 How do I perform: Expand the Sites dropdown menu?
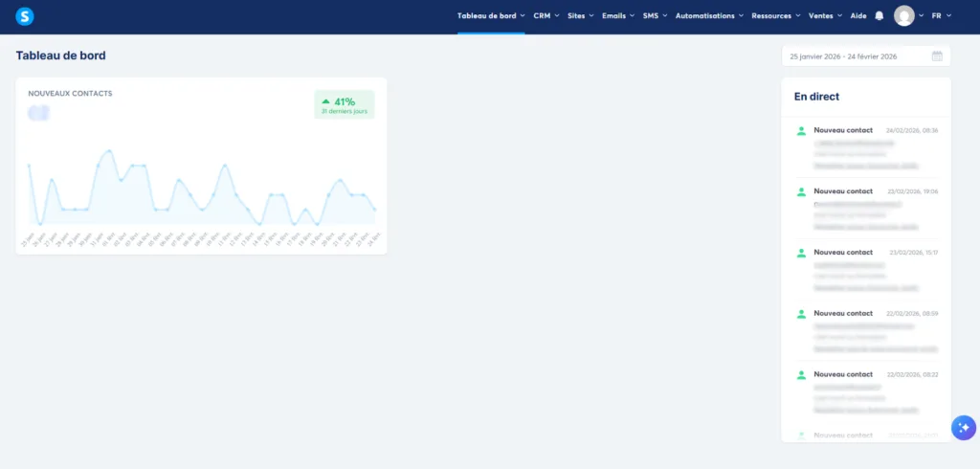pos(581,16)
